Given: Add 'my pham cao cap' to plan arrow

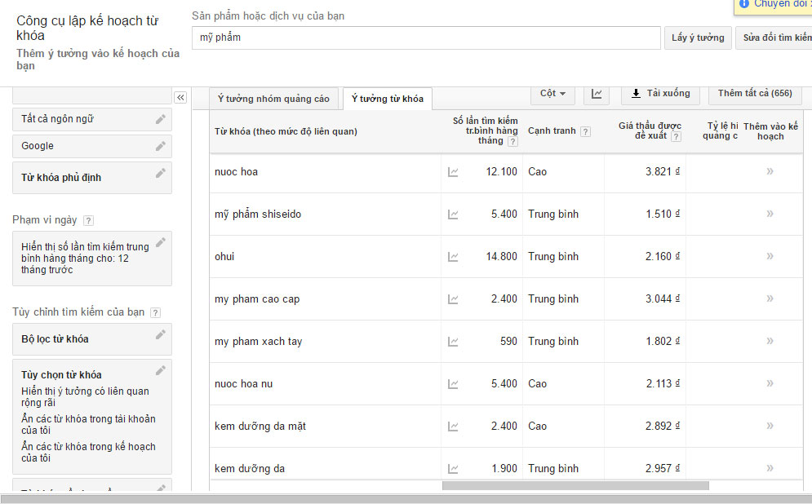Looking at the screenshot, I should click(770, 298).
